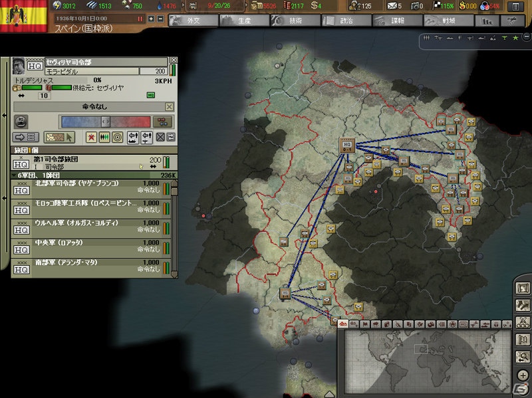Close the セヴィリヤ司令部 unit panel
Viewport: 532px width, 398px height.
pyautogui.click(x=174, y=60)
